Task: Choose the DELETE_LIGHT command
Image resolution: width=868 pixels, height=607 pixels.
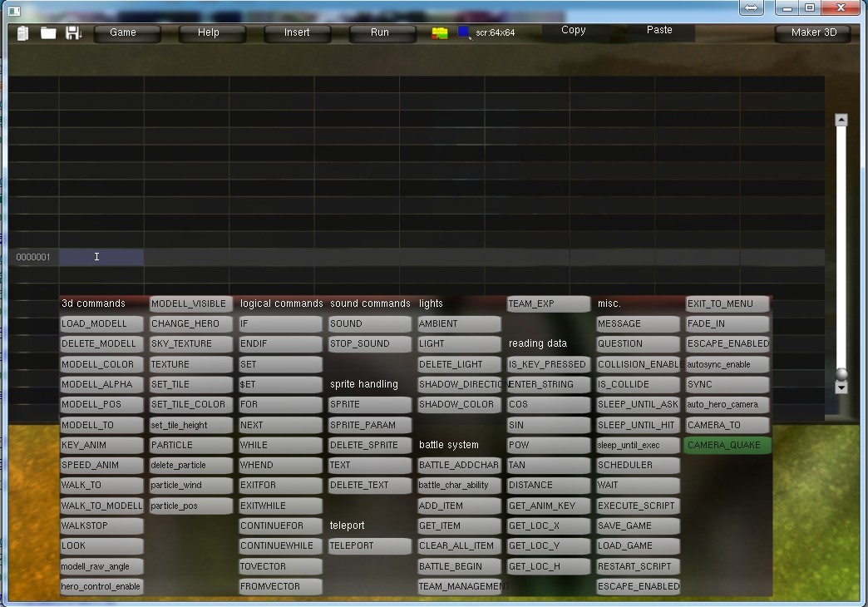Action: (460, 364)
